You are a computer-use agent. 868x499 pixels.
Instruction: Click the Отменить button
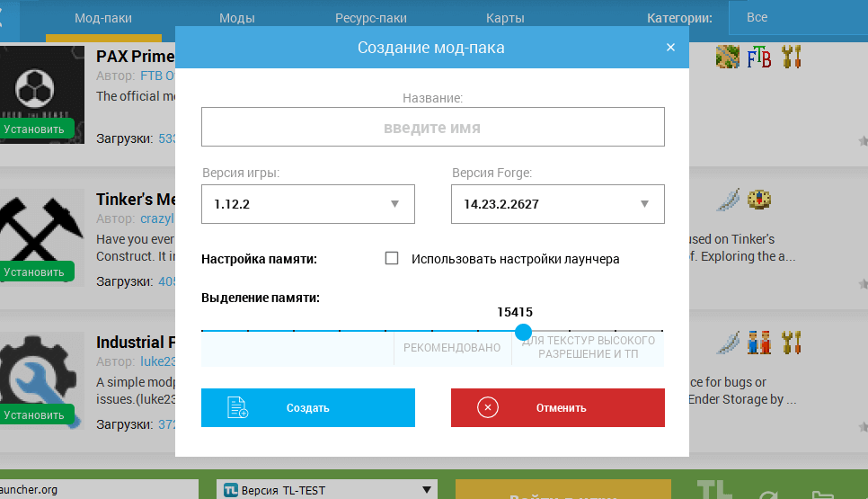pyautogui.click(x=557, y=407)
